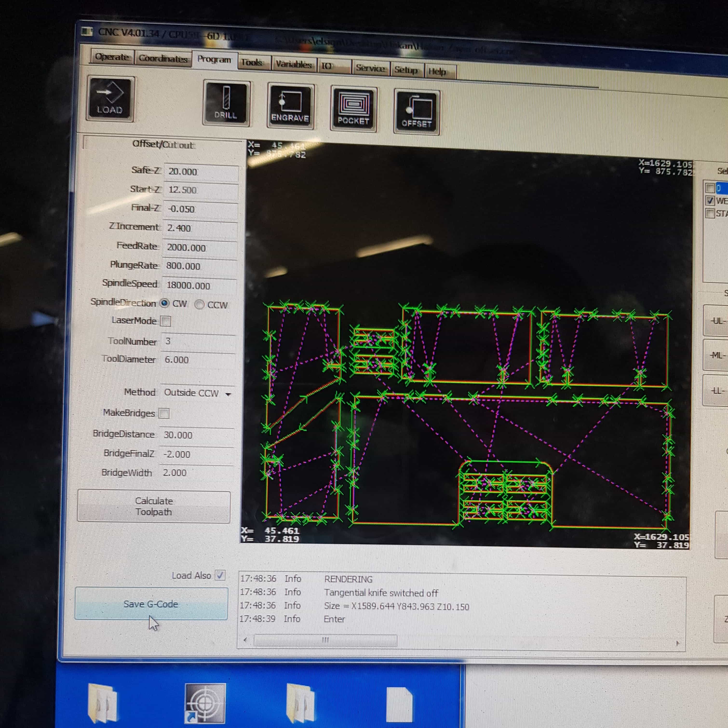Select the POCKET operation icon
Viewport: 728px width, 728px height.
353,109
